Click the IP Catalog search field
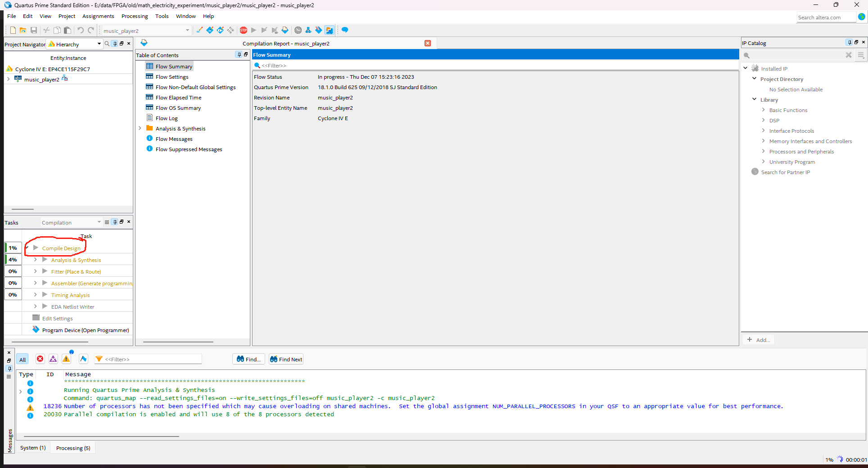Screen dimensions: 868x468 click(x=798, y=55)
